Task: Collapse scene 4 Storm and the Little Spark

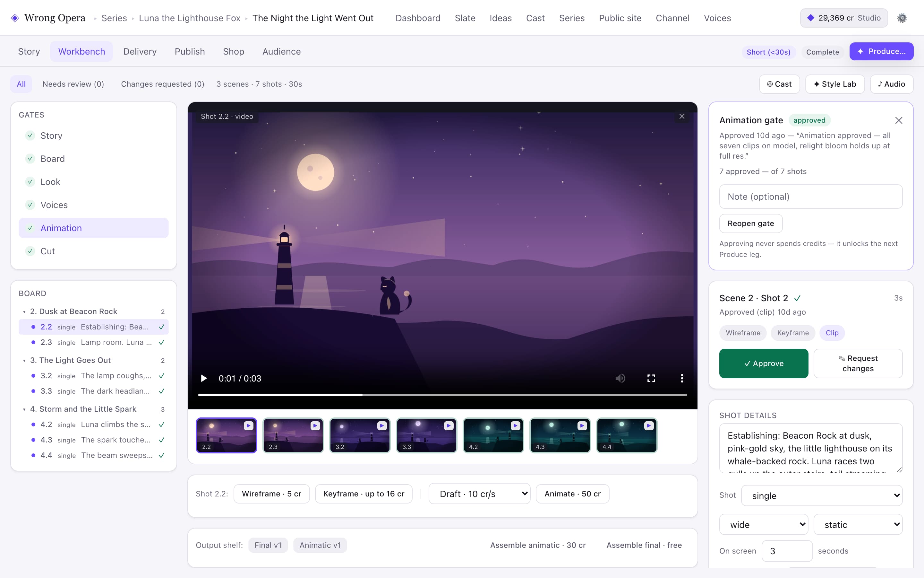Action: (x=24, y=409)
